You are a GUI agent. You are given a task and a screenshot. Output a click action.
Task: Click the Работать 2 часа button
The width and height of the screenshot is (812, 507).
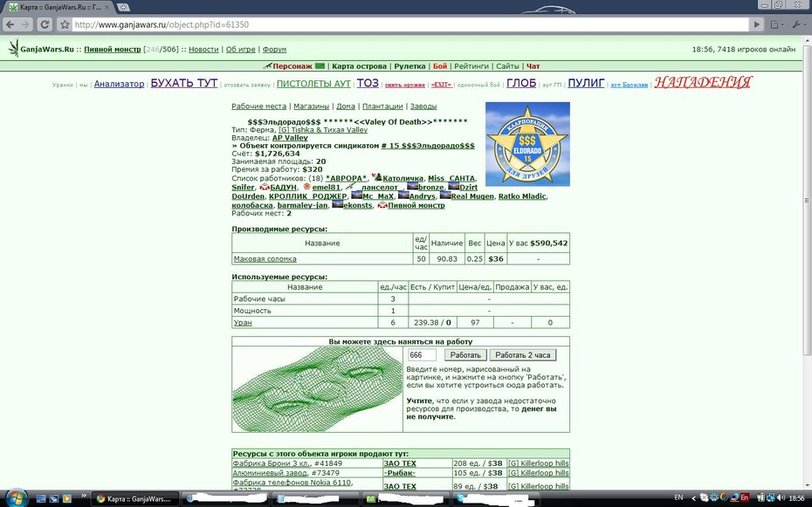point(523,355)
